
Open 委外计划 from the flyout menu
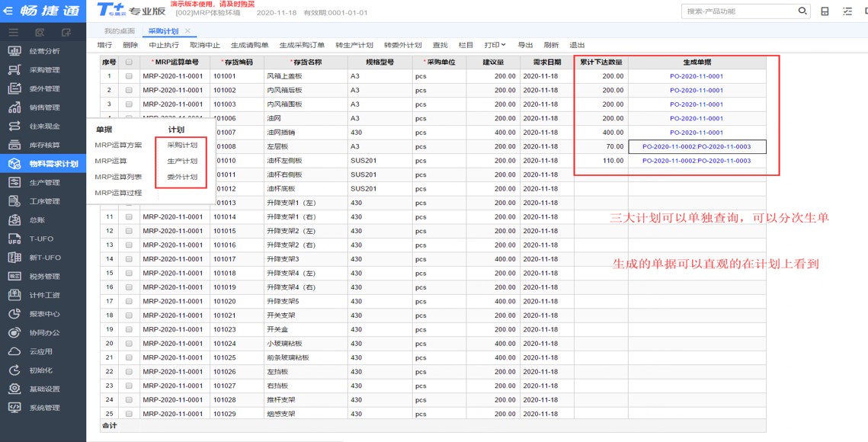[x=182, y=177]
